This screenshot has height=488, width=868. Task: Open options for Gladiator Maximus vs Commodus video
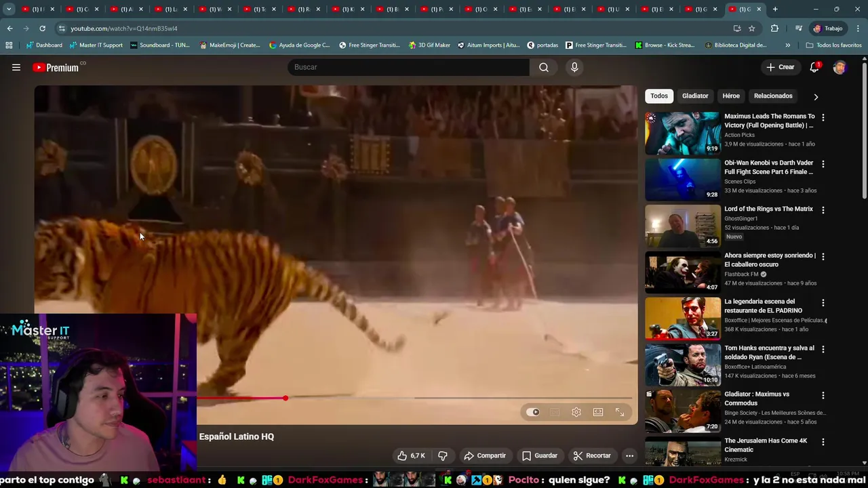point(823,395)
